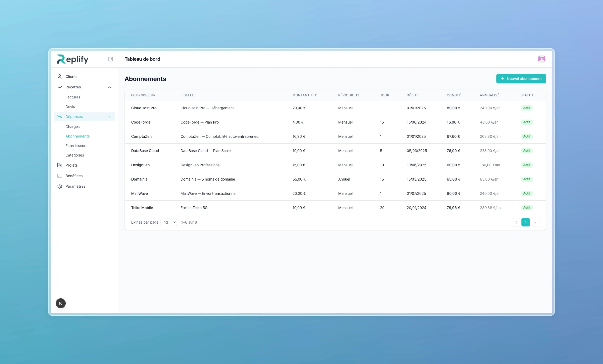The width and height of the screenshot is (603, 364).
Task: Open the Charges page
Action: click(72, 126)
